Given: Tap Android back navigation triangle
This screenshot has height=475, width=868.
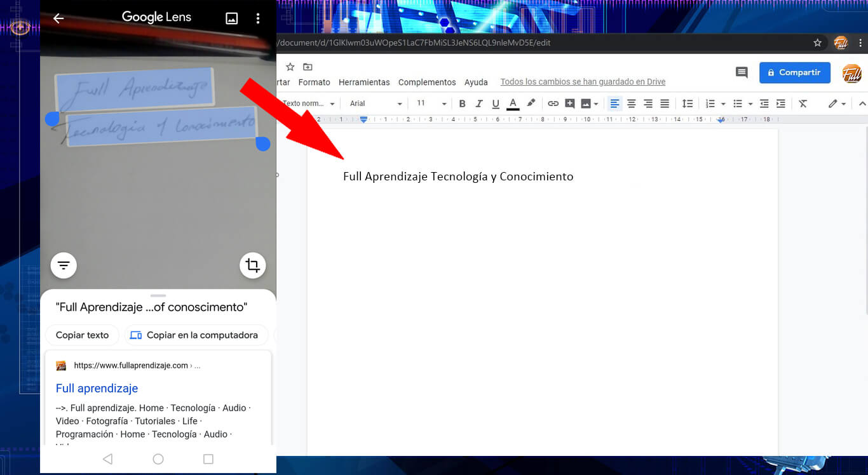Looking at the screenshot, I should (107, 459).
